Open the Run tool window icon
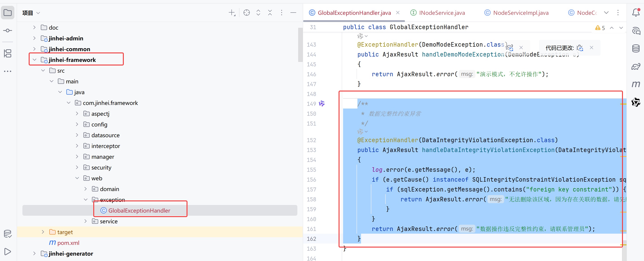 click(x=7, y=252)
